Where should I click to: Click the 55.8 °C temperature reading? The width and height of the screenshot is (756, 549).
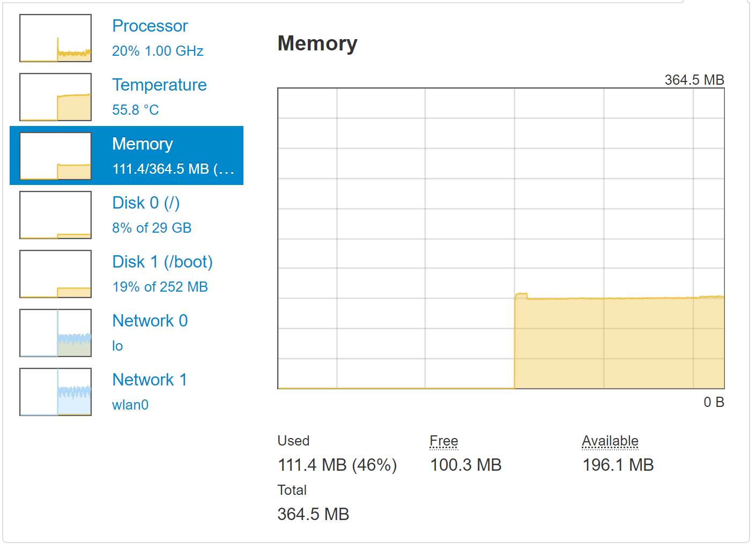point(136,110)
